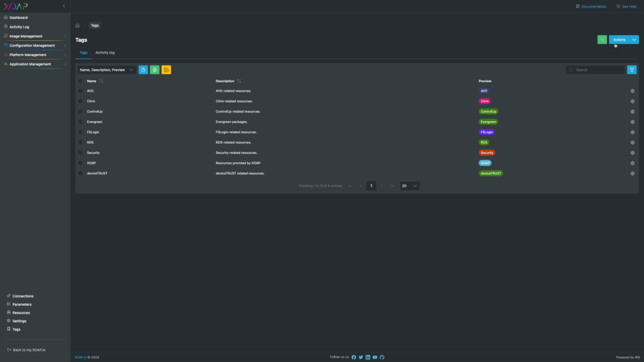Viewport: 644px width, 362px height.
Task: Go to the previous page of entries
Action: pyautogui.click(x=360, y=186)
